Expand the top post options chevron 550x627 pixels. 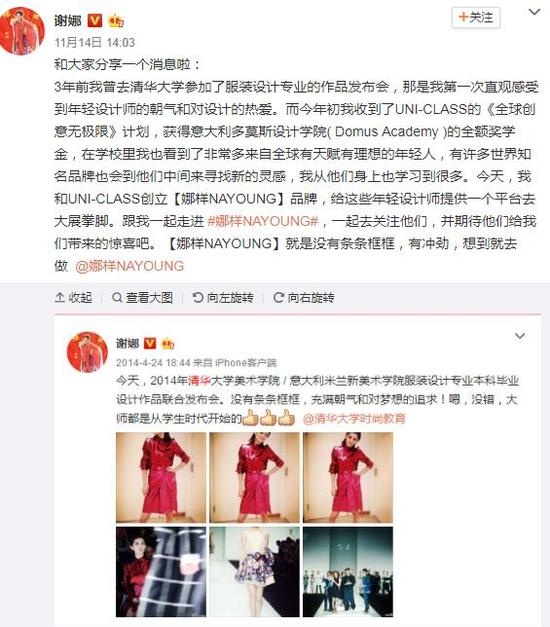[x=534, y=12]
